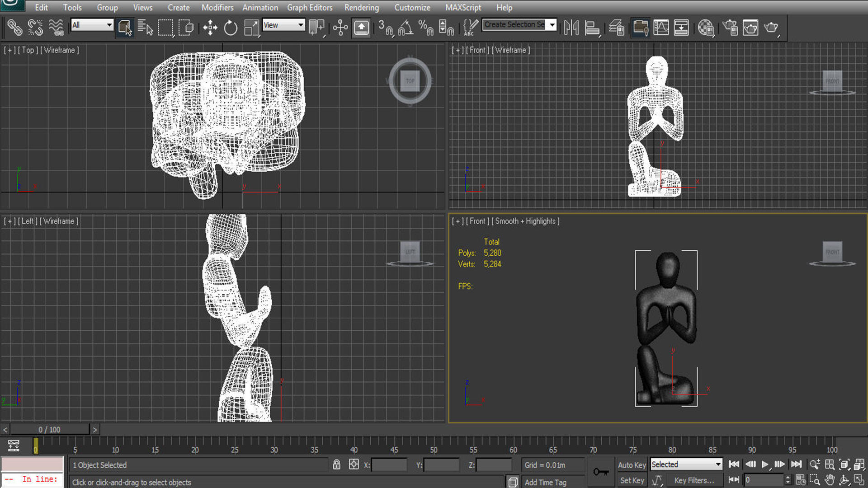Image resolution: width=868 pixels, height=488 pixels.
Task: Open the Edit menu
Action: (x=41, y=8)
